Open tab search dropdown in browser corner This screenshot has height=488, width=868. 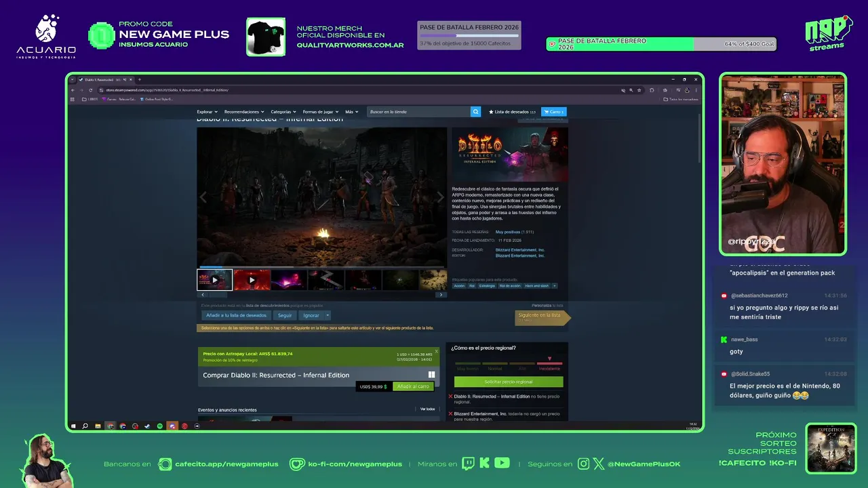[73, 80]
